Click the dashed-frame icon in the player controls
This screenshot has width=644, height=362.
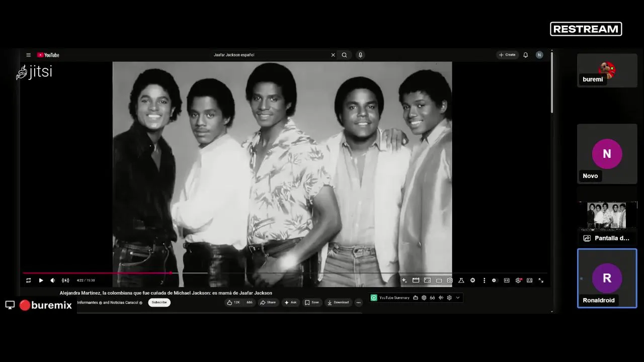439,280
